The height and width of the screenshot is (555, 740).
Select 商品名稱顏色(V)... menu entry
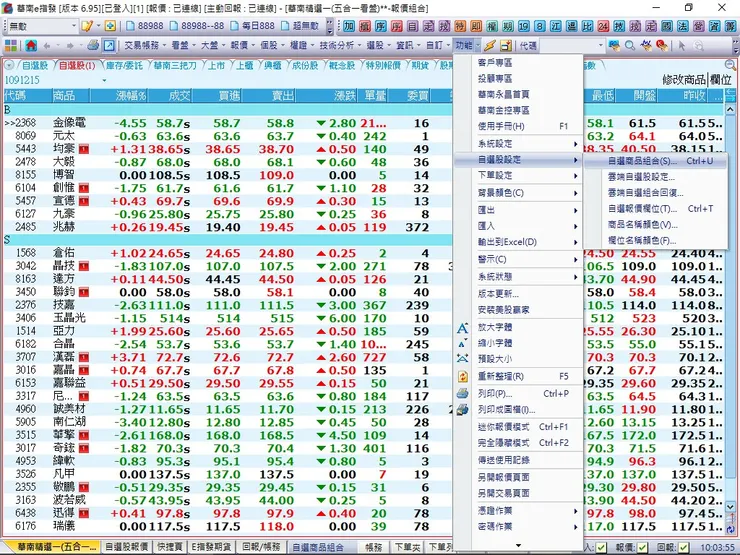[656, 225]
